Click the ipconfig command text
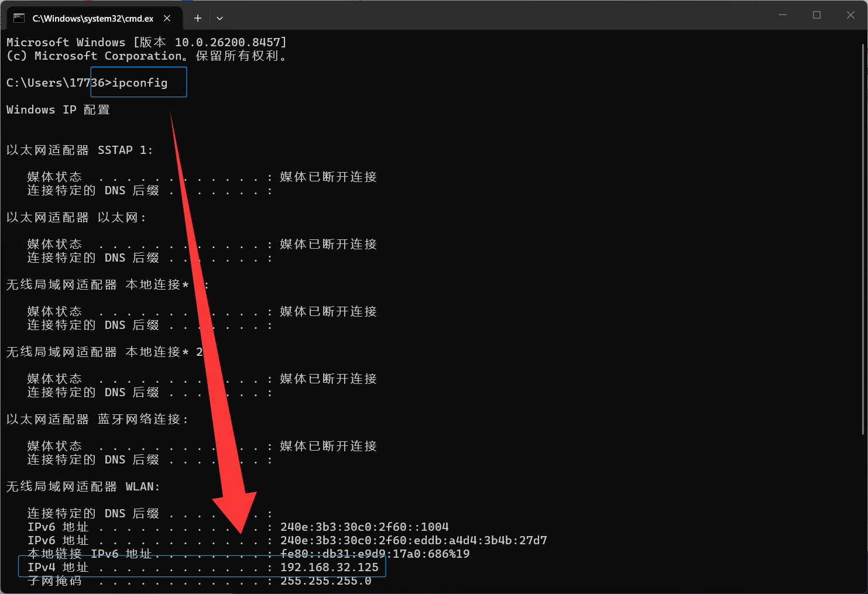Viewport: 868px width, 594px height. [140, 83]
